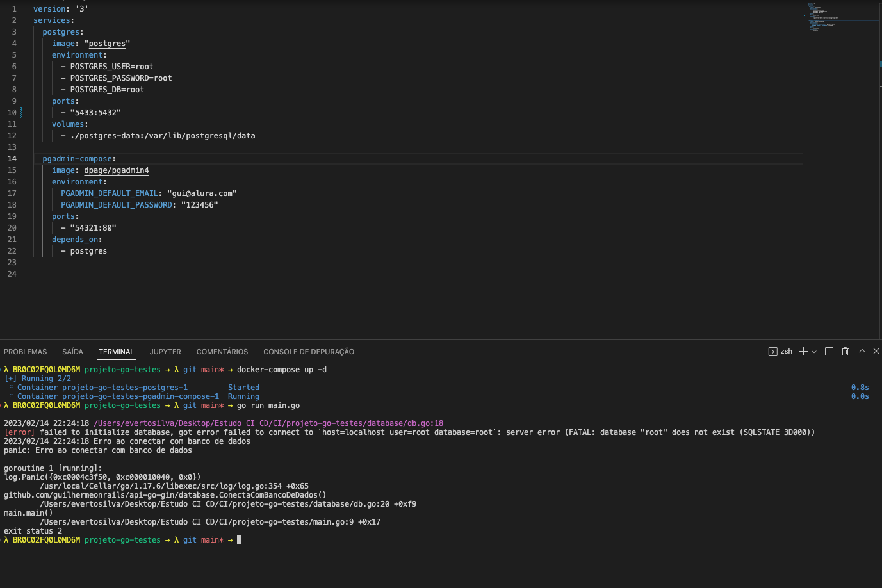Screen dimensions: 882x588
Task: Click line number 10 in the gutter
Action: coord(12,113)
